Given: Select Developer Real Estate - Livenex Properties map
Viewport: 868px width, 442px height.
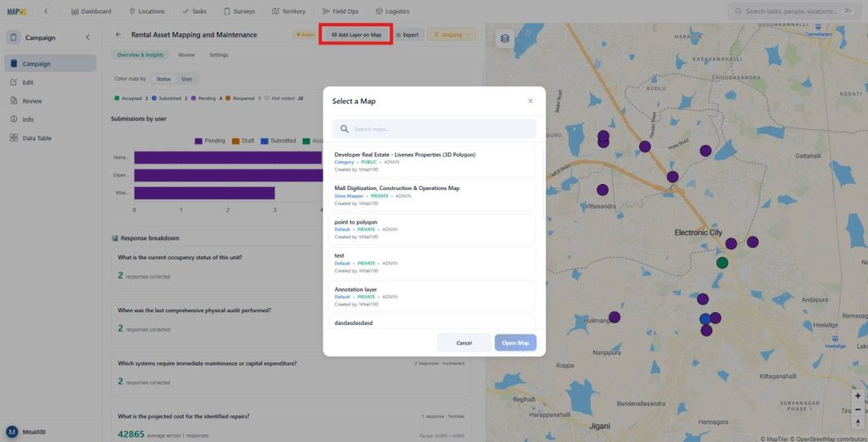Looking at the screenshot, I should [x=432, y=162].
